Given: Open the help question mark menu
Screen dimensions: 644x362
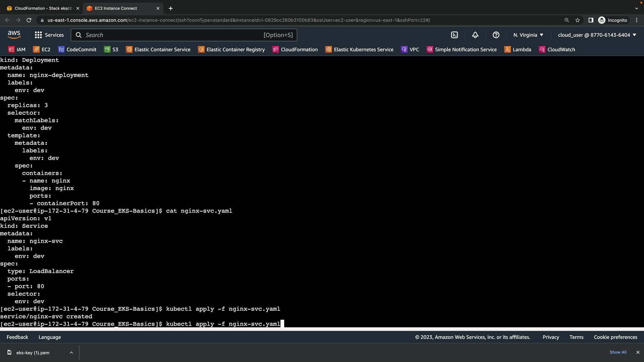Looking at the screenshot, I should click(x=496, y=35).
